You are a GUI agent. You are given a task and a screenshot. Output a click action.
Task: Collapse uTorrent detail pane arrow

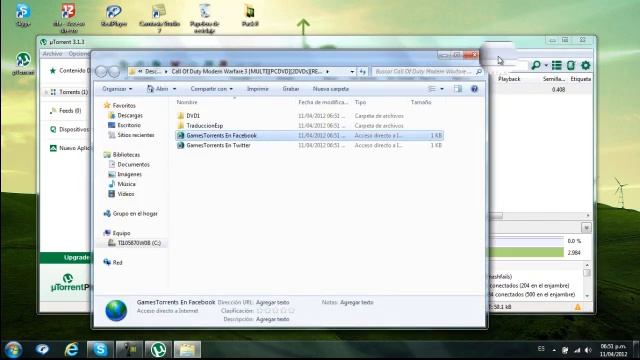pyautogui.click(x=586, y=228)
